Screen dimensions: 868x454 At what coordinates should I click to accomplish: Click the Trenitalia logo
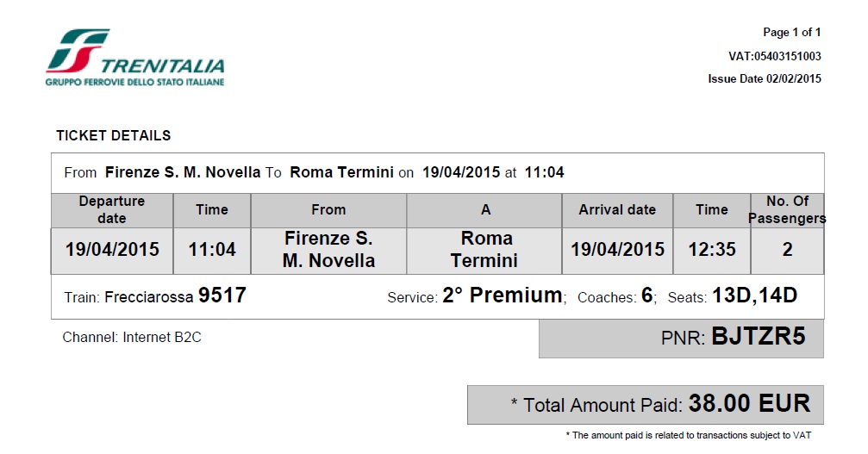point(134,58)
